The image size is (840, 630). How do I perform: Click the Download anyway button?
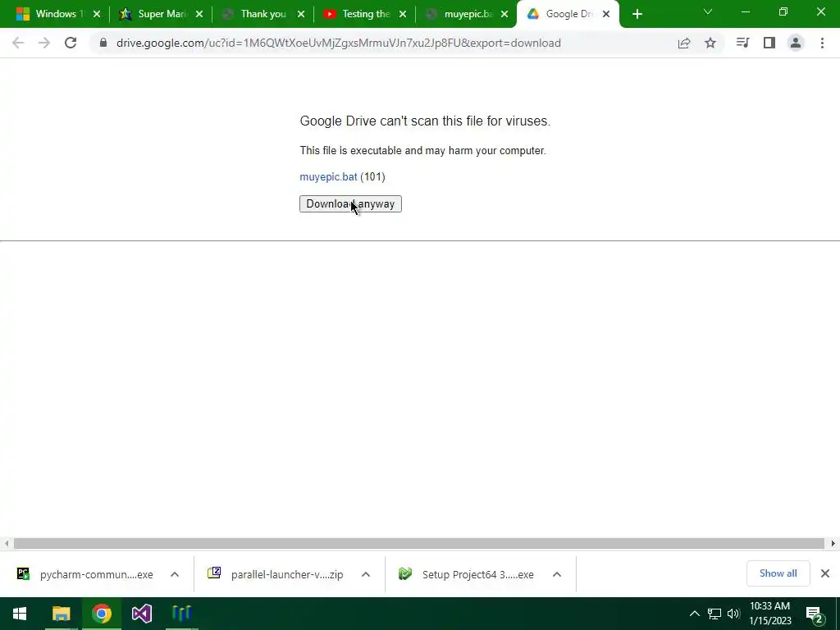click(x=350, y=203)
